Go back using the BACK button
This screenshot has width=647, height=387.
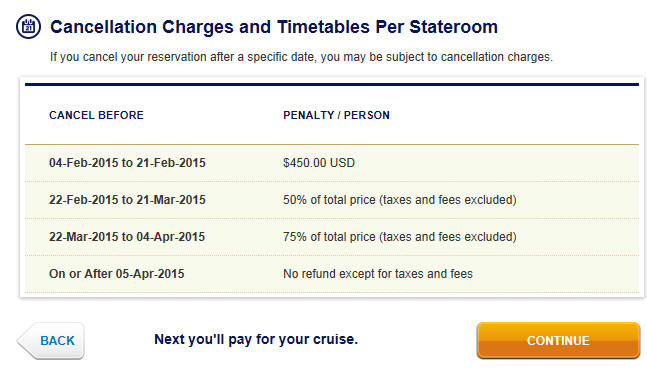[x=51, y=341]
